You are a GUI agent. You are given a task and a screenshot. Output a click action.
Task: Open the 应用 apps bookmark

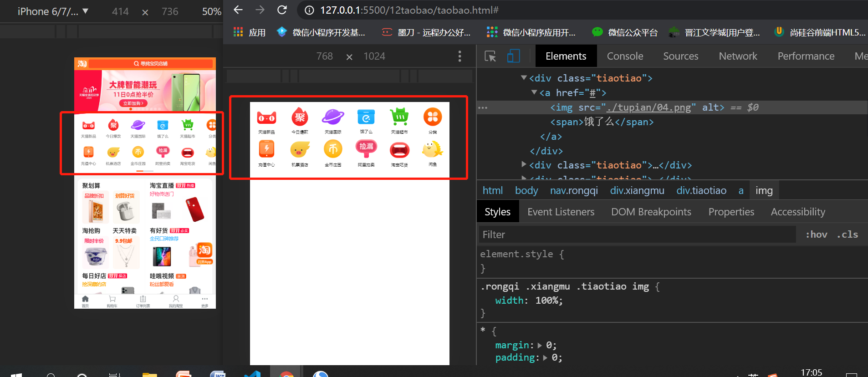coord(250,32)
